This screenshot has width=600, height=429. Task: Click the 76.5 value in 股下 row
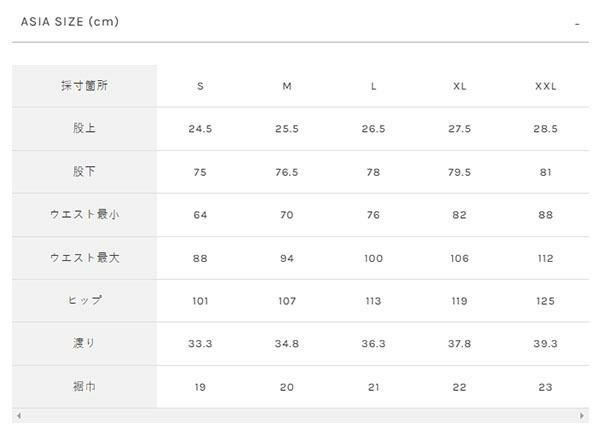[287, 172]
